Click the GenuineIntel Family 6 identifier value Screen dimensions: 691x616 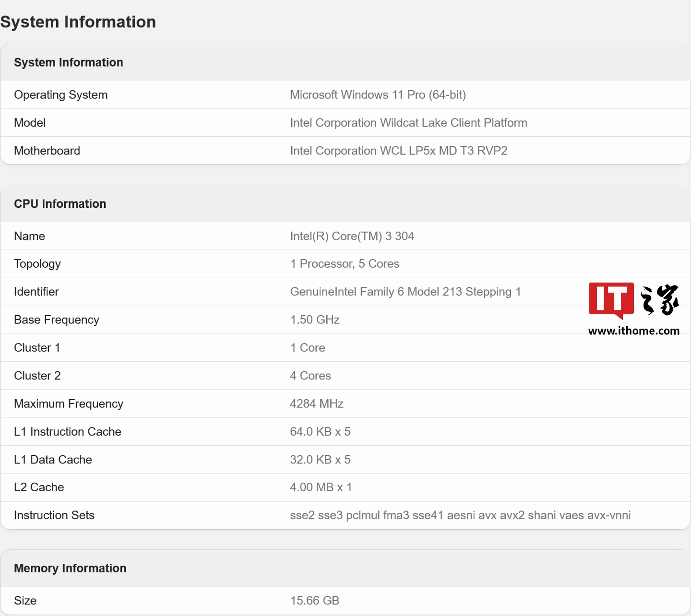point(405,292)
